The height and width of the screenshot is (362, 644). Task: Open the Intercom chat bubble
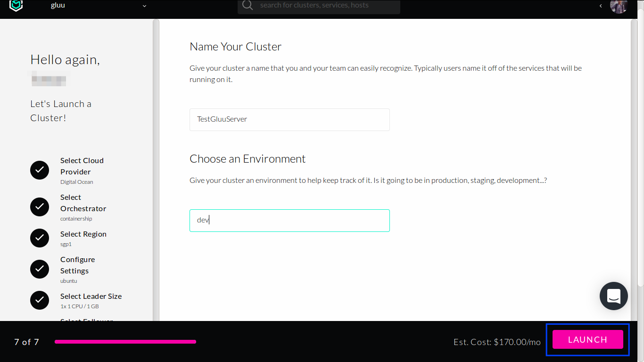point(613,296)
